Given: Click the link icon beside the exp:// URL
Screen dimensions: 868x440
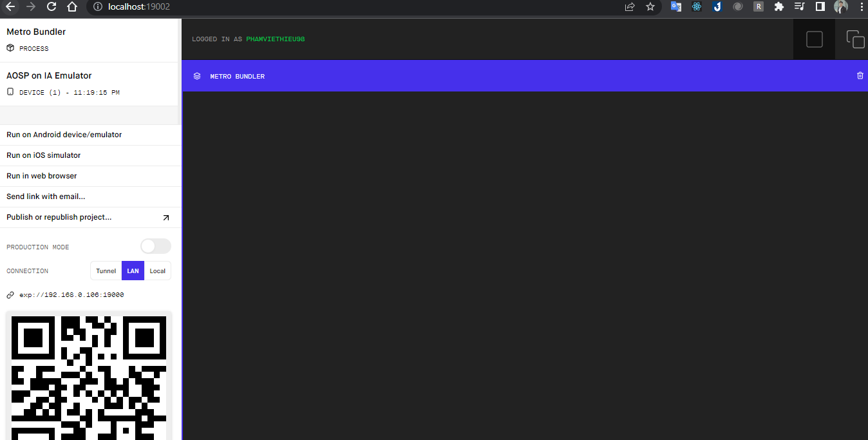Looking at the screenshot, I should (10, 294).
